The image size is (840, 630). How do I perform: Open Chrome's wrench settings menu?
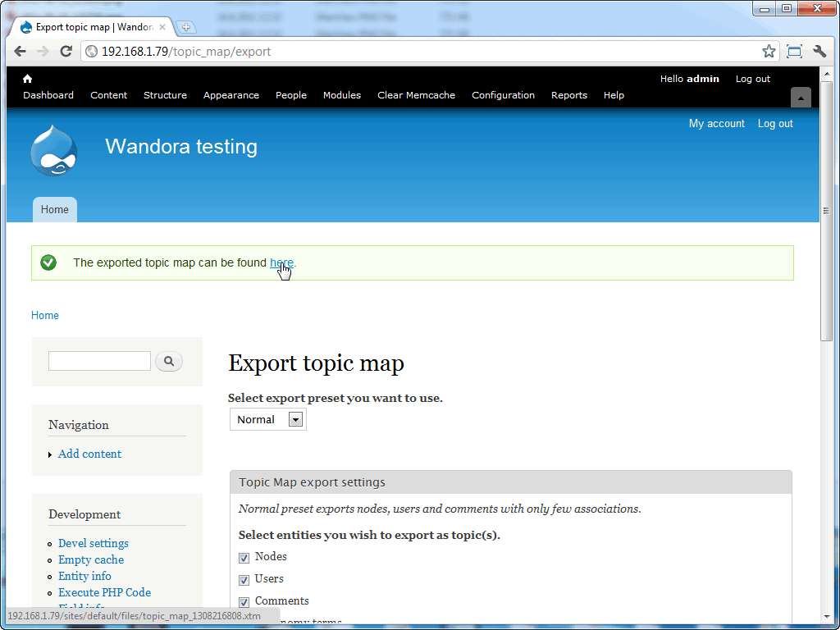(819, 50)
